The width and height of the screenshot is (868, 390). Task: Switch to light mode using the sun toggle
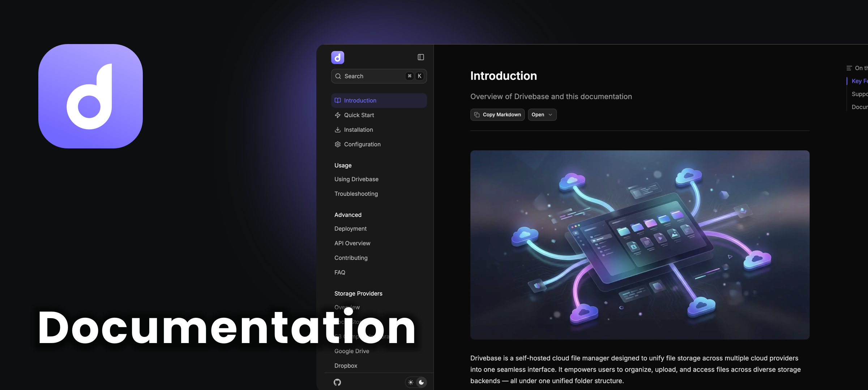(x=411, y=382)
